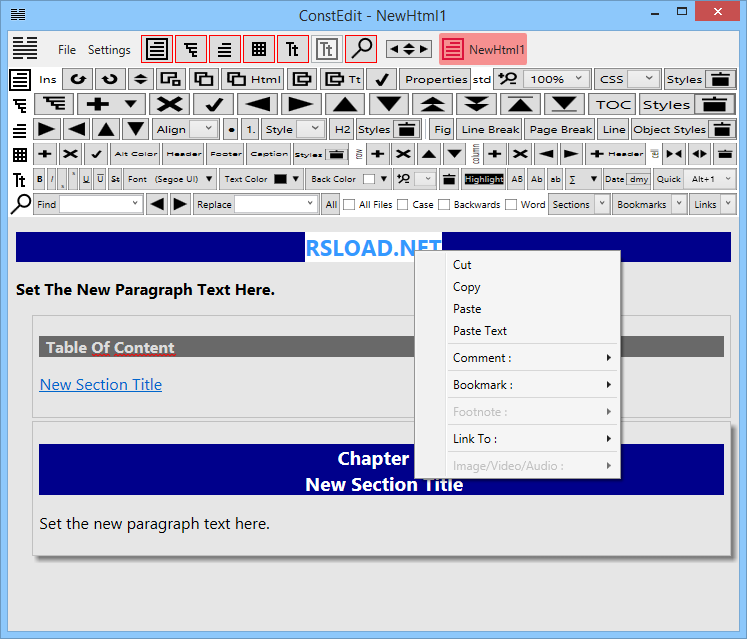Open the 100% zoom dropdown
This screenshot has height=639, width=747.
point(556,79)
